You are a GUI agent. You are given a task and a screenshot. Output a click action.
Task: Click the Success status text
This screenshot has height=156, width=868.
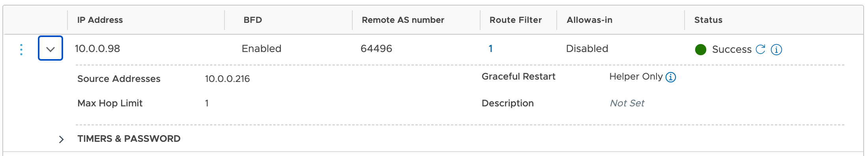(x=732, y=50)
